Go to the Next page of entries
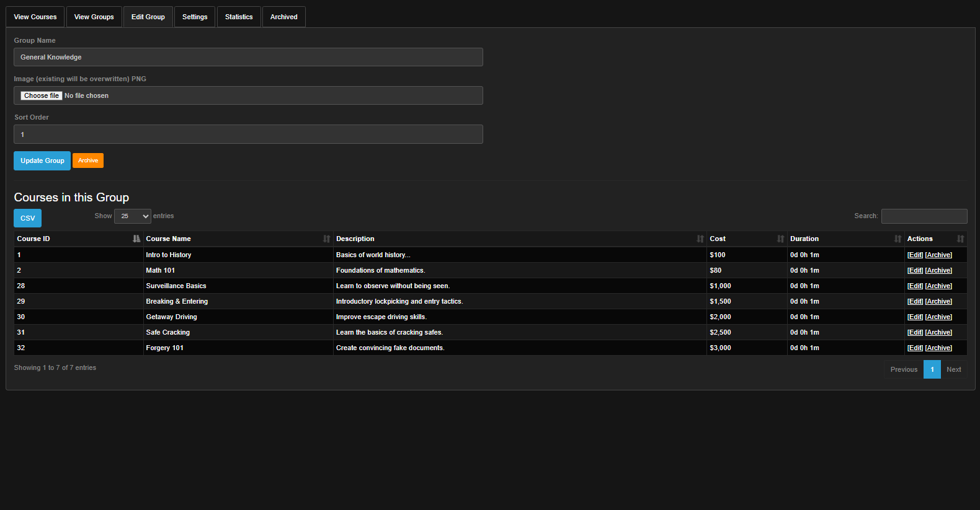 click(953, 369)
